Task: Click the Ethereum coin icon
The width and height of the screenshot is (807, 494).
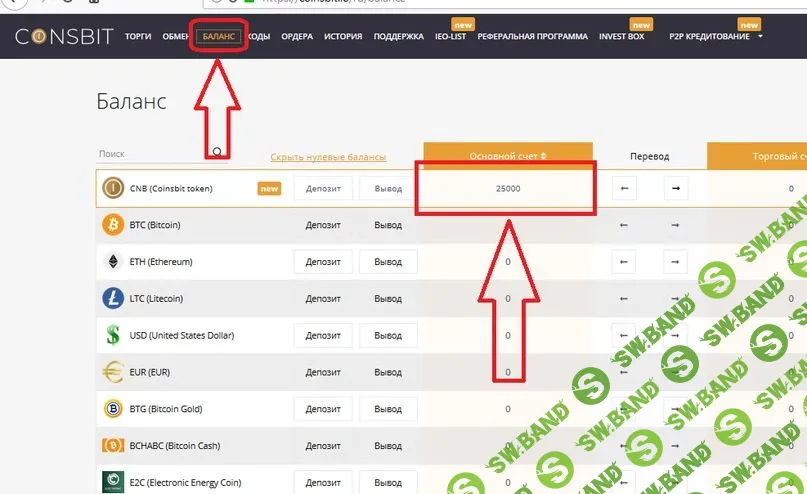Action: pos(112,262)
